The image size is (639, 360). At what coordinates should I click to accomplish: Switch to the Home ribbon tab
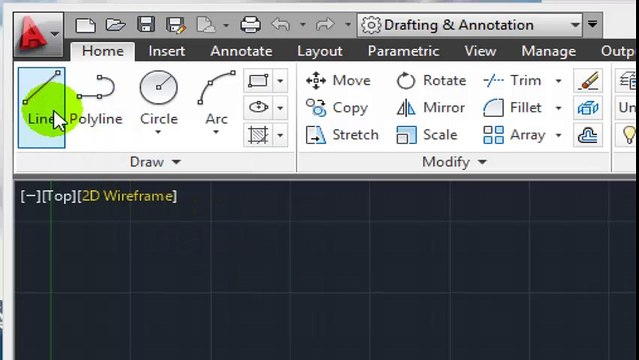tap(103, 51)
